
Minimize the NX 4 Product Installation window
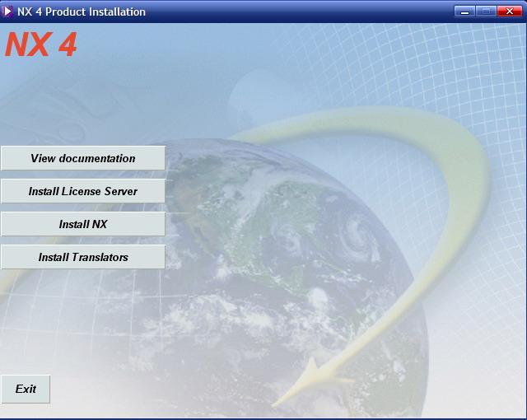click(464, 12)
